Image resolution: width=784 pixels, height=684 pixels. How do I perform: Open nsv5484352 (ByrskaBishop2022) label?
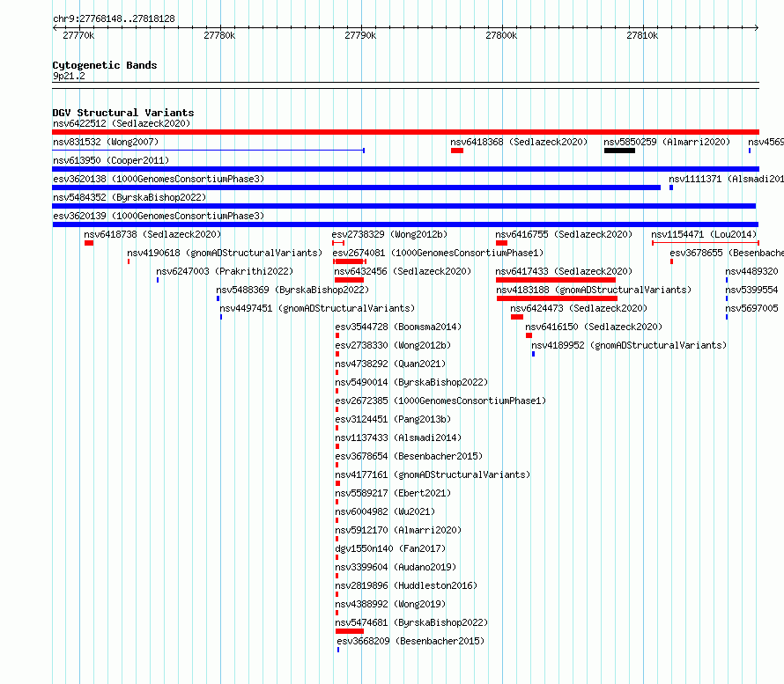pyautogui.click(x=129, y=197)
